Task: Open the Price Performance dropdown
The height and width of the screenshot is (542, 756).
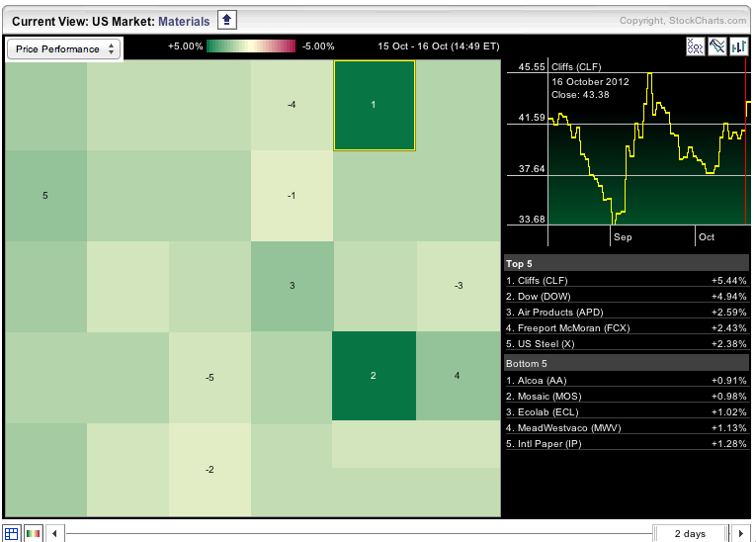Action: tap(63, 48)
